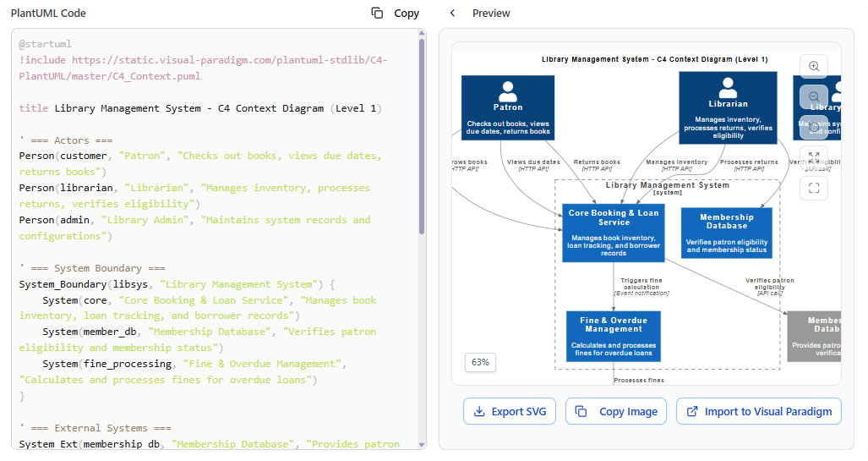Screen dimensions: 868x461
Task: Select the Patron actor in the diagram
Action: coord(508,107)
